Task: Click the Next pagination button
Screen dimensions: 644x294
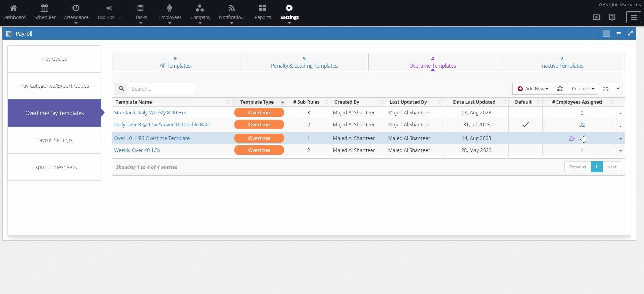Action: tap(612, 167)
